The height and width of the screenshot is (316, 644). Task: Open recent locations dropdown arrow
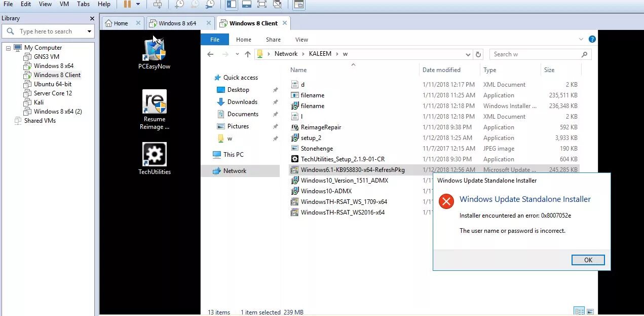pos(238,54)
